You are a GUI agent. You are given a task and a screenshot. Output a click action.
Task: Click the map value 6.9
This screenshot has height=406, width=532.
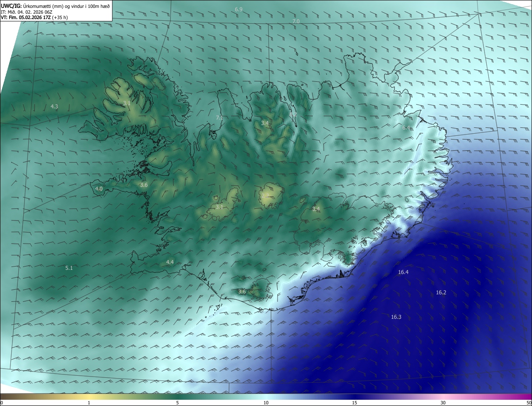[x=239, y=9]
